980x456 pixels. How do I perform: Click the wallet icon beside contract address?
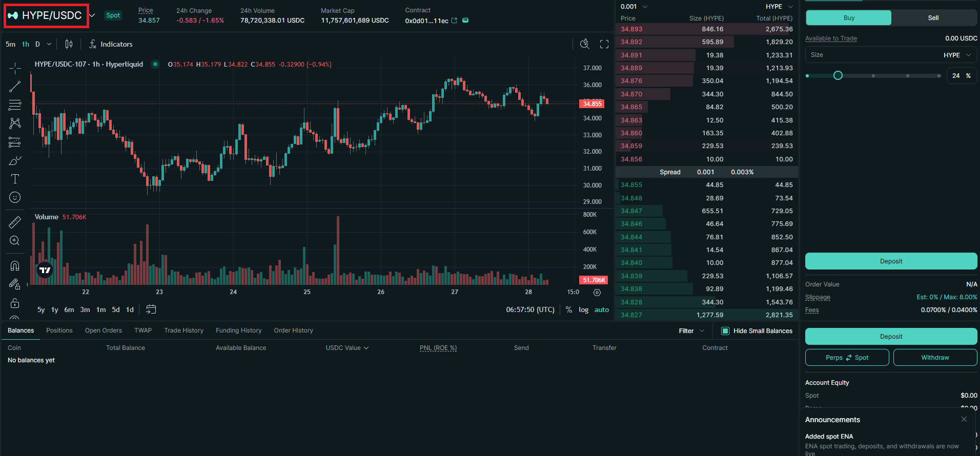[465, 20]
